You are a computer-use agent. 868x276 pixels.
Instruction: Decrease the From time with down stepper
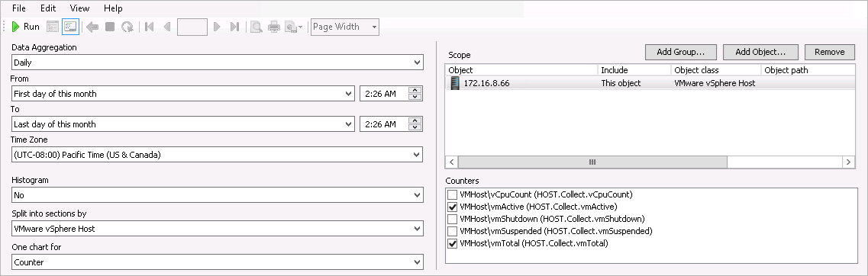(415, 97)
